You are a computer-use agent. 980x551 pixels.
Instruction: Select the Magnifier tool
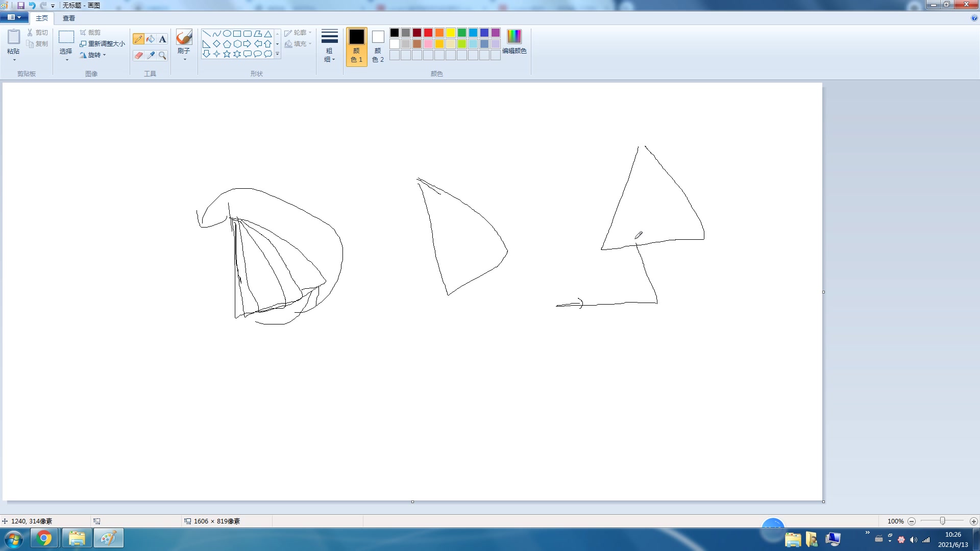pyautogui.click(x=162, y=56)
